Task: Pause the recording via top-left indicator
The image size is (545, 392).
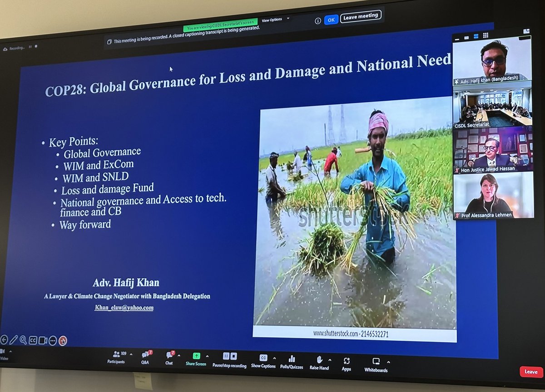Action: tap(30, 47)
